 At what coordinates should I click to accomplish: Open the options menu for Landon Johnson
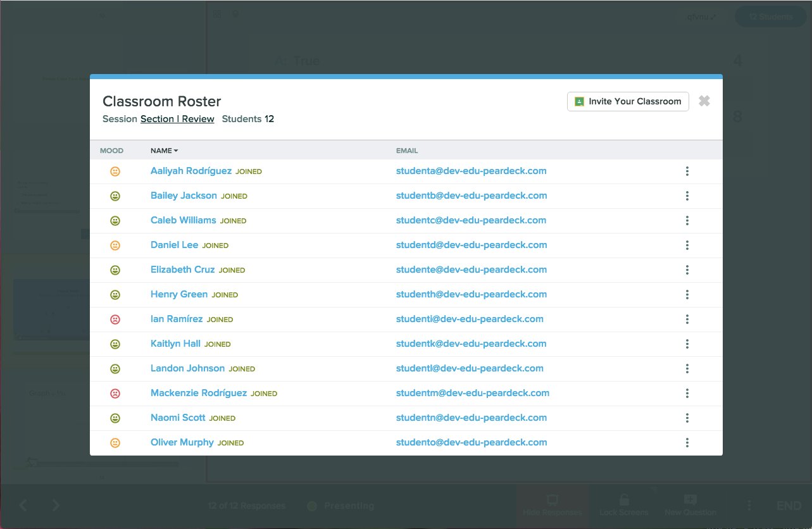(x=687, y=368)
